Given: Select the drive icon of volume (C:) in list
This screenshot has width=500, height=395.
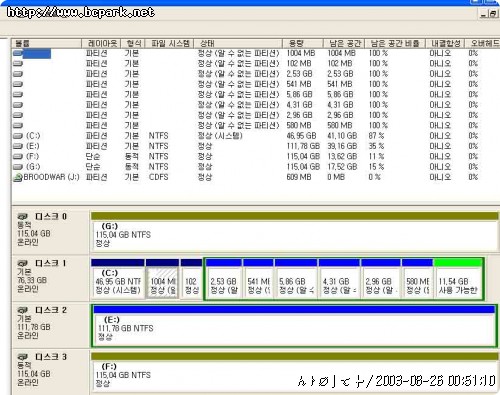Looking at the screenshot, I should [x=18, y=136].
